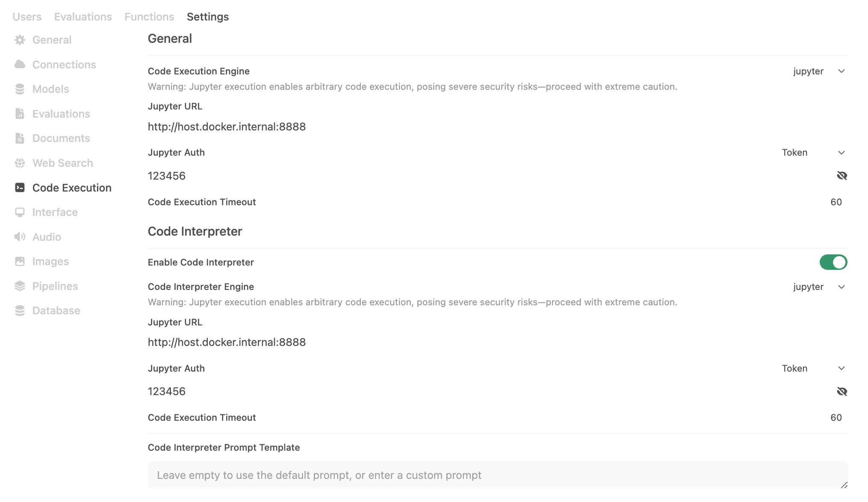868x502 pixels.
Task: Select the Web Search globe icon
Action: (x=20, y=163)
